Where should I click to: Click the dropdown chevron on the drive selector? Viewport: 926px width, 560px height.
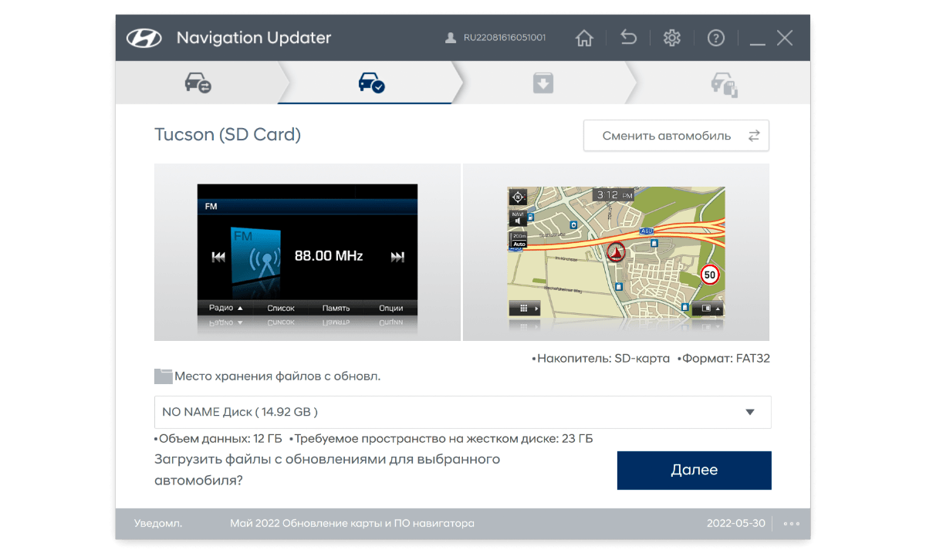coord(749,412)
